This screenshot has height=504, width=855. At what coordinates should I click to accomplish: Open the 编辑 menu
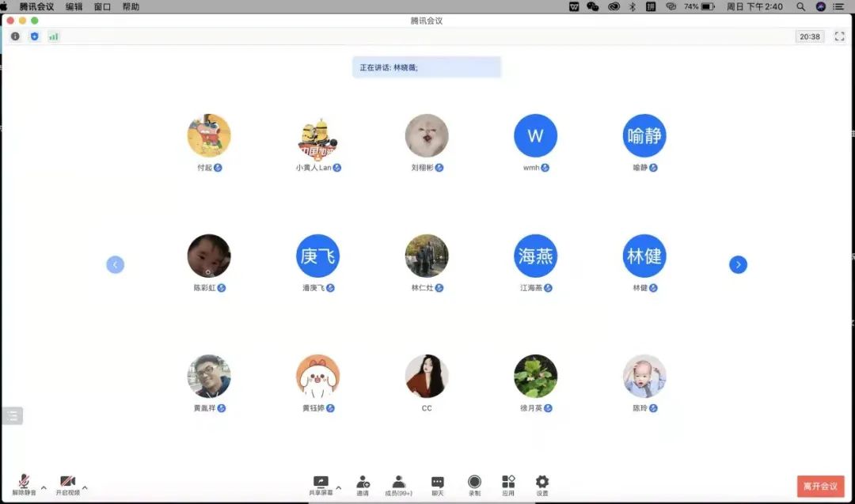(x=74, y=6)
